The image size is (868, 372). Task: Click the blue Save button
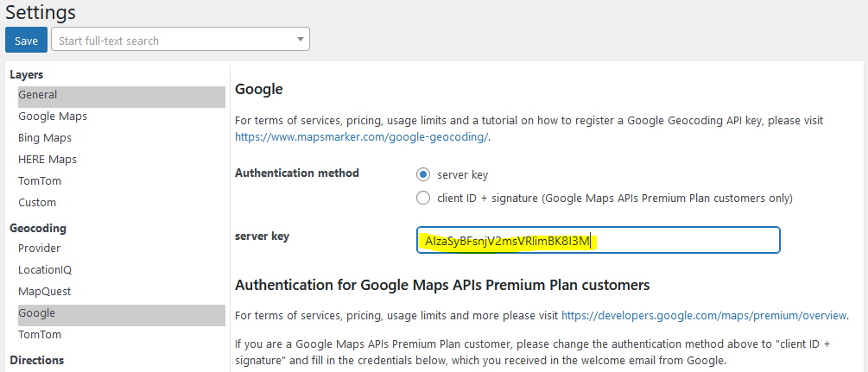pos(26,41)
